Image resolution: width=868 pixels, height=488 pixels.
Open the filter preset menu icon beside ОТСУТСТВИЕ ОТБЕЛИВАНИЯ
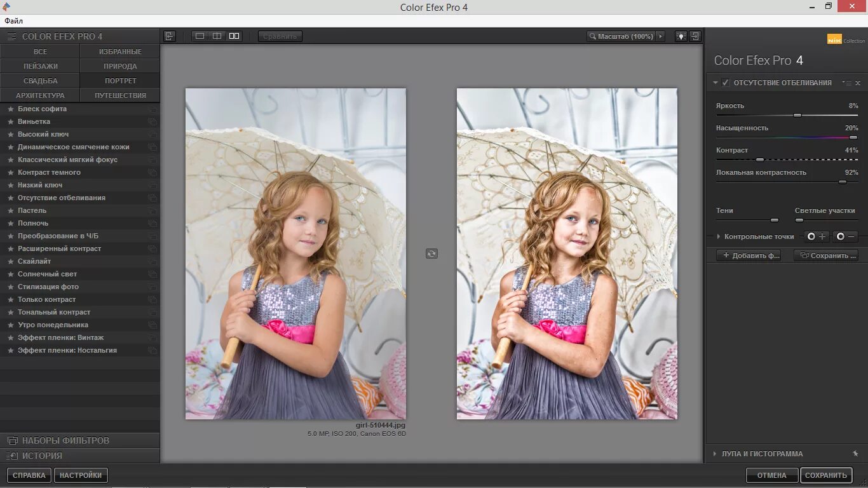click(848, 83)
